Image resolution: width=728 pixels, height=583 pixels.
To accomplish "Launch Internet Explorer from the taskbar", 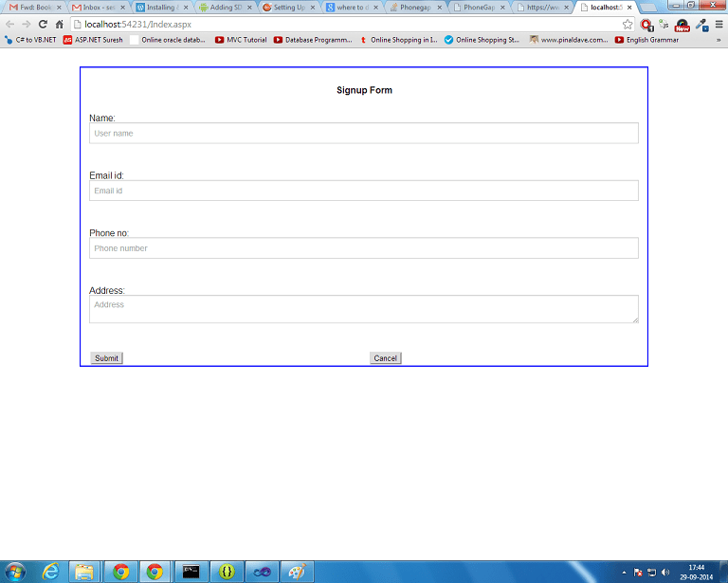I will pos(50,572).
